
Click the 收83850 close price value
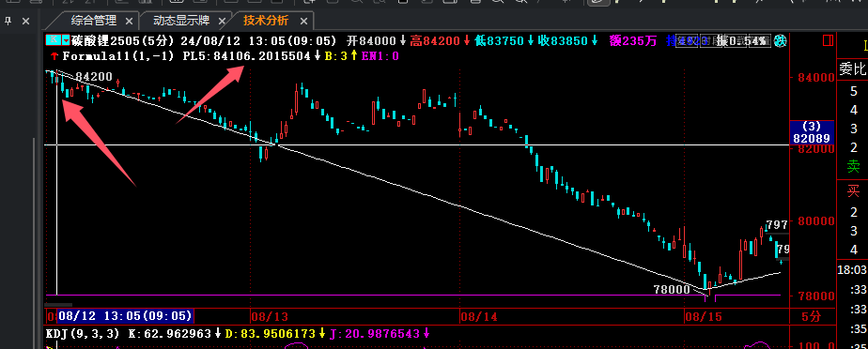563,40
